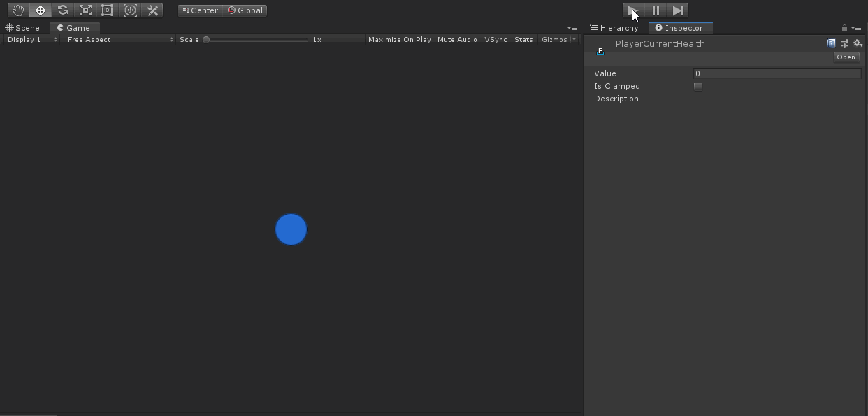Toggle the Stats overlay
The width and height of the screenshot is (868, 416).
coord(523,40)
